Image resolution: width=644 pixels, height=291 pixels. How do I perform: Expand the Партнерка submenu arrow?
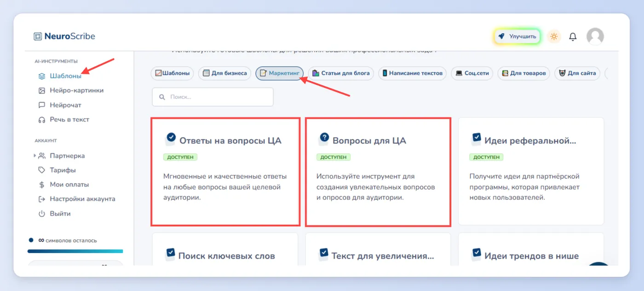pyautogui.click(x=34, y=156)
